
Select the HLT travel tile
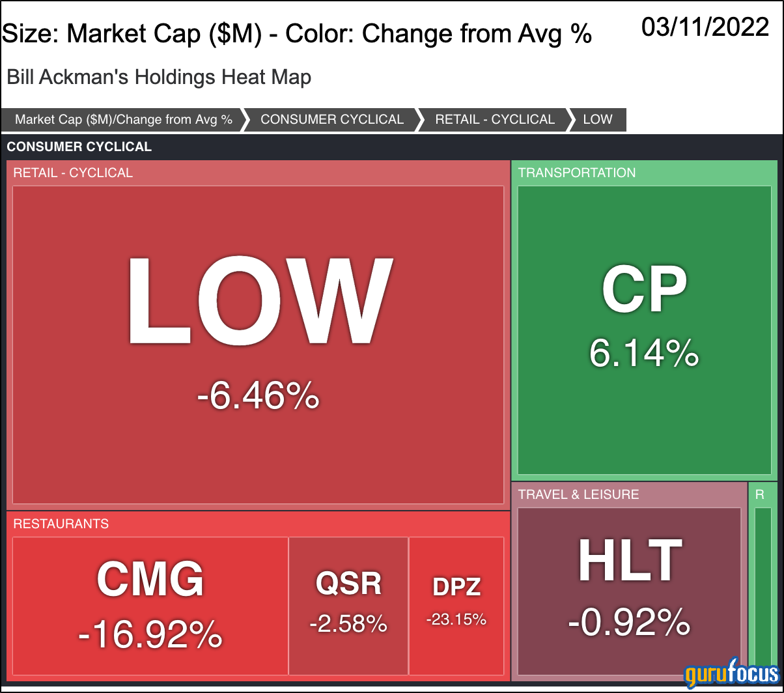629,591
